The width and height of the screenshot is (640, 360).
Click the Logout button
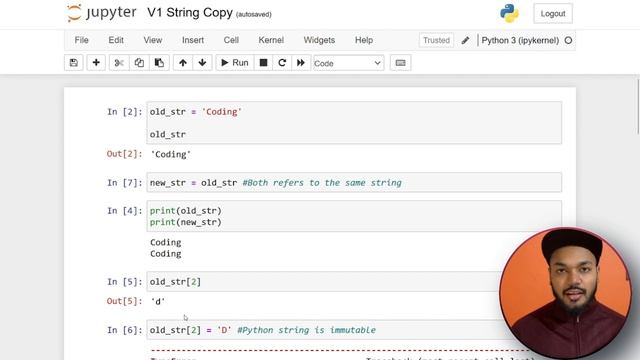point(553,13)
